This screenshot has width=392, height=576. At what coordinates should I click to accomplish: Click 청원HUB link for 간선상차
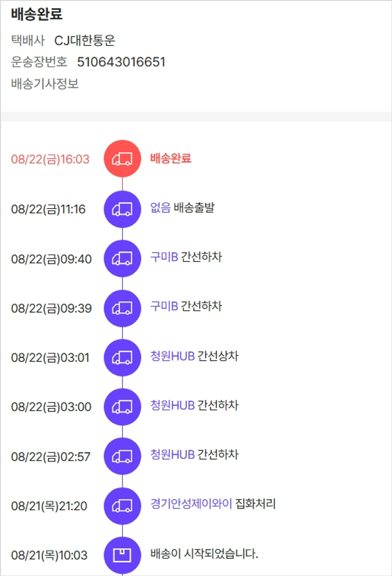[172, 356]
